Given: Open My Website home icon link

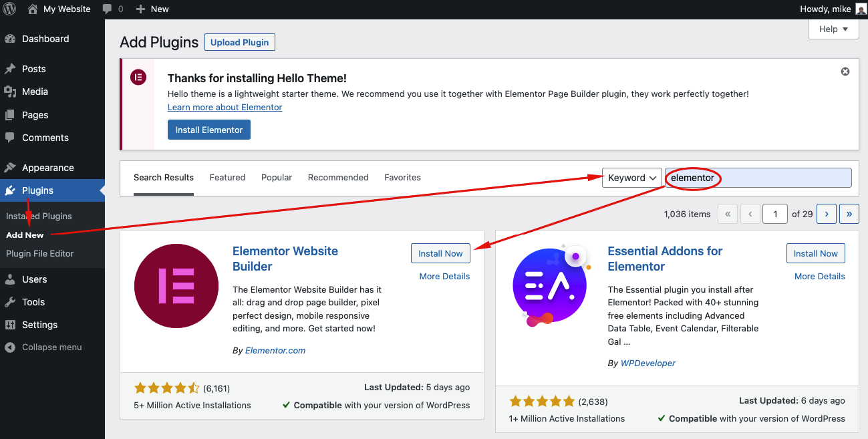Looking at the screenshot, I should (33, 9).
